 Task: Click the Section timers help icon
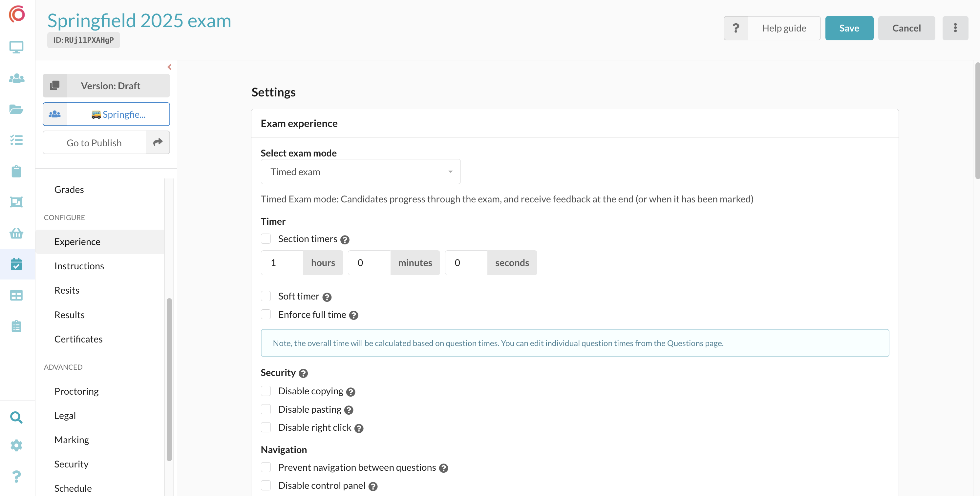pyautogui.click(x=345, y=239)
